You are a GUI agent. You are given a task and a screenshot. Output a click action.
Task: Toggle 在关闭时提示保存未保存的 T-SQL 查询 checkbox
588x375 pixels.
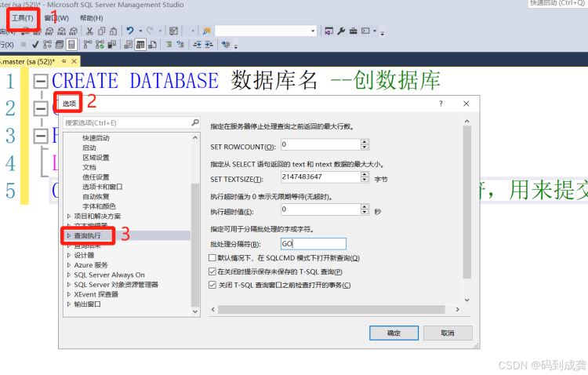[x=212, y=271]
